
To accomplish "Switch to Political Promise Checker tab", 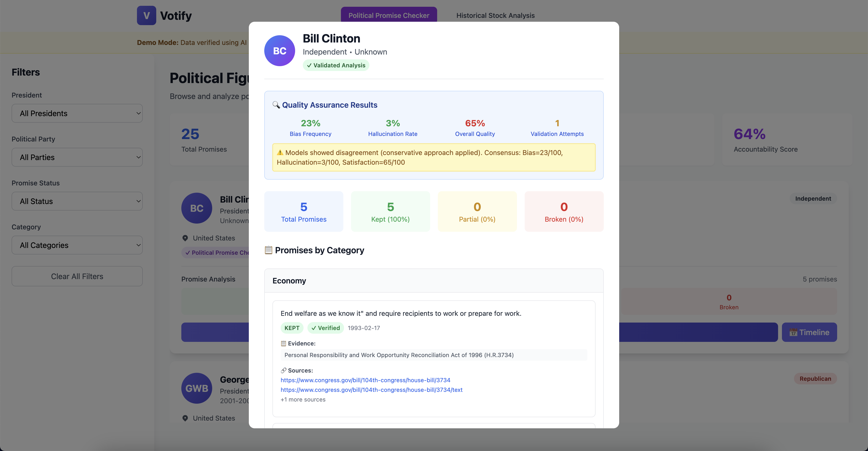I will 388,15.
